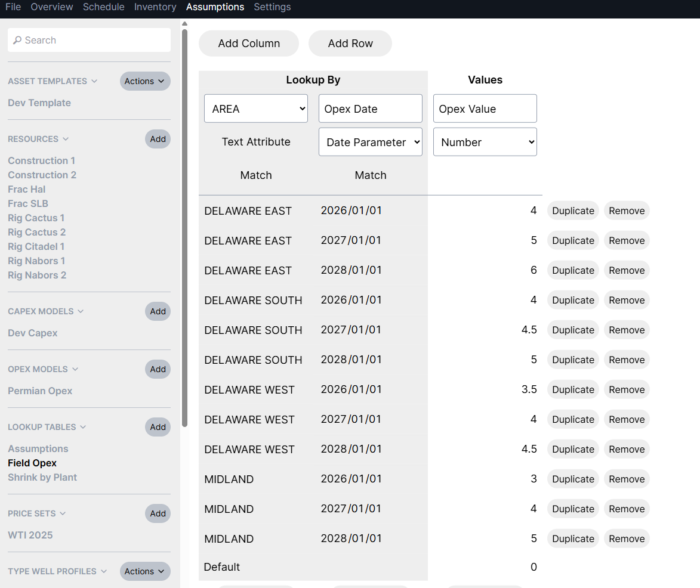Open the Rig Cactus 1 resource
Viewport: 700px width, 588px height.
[36, 218]
